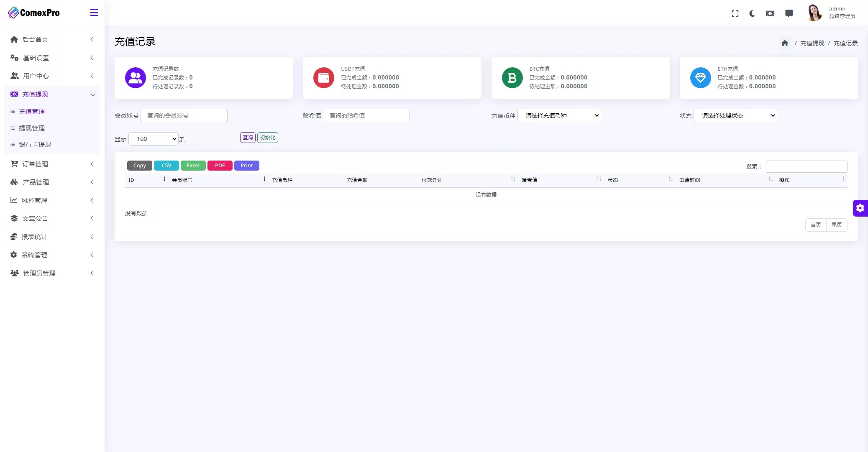
Task: Click the money bill icon in header
Action: point(770,13)
